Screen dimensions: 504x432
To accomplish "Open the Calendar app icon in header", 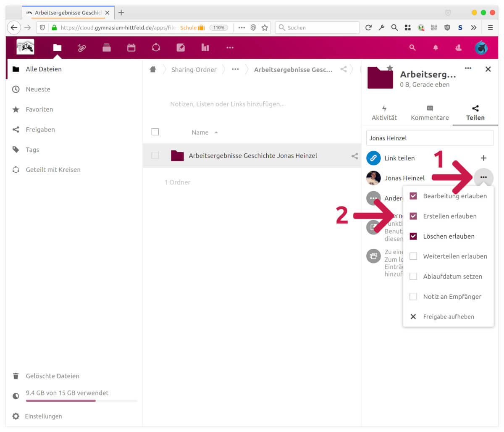I will (131, 47).
